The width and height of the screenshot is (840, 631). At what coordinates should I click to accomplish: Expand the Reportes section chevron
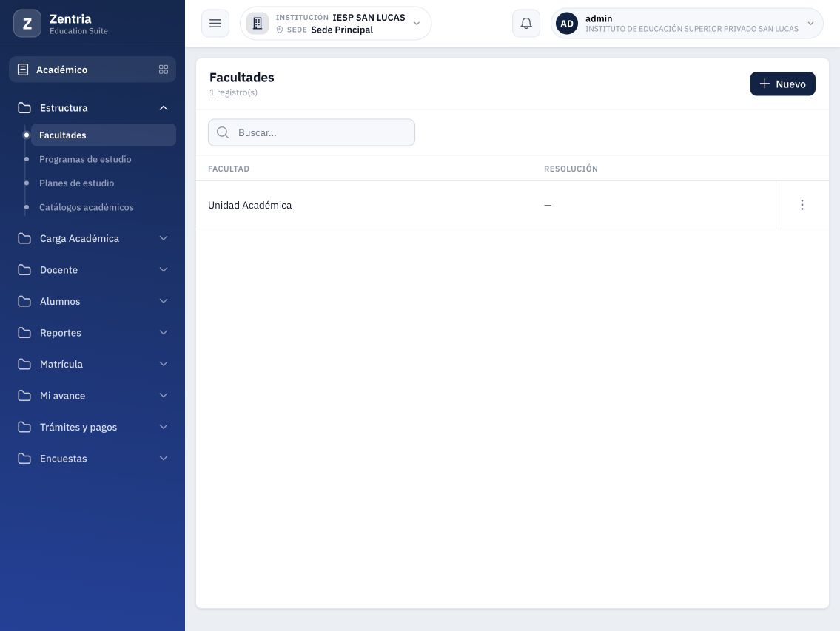pos(164,333)
